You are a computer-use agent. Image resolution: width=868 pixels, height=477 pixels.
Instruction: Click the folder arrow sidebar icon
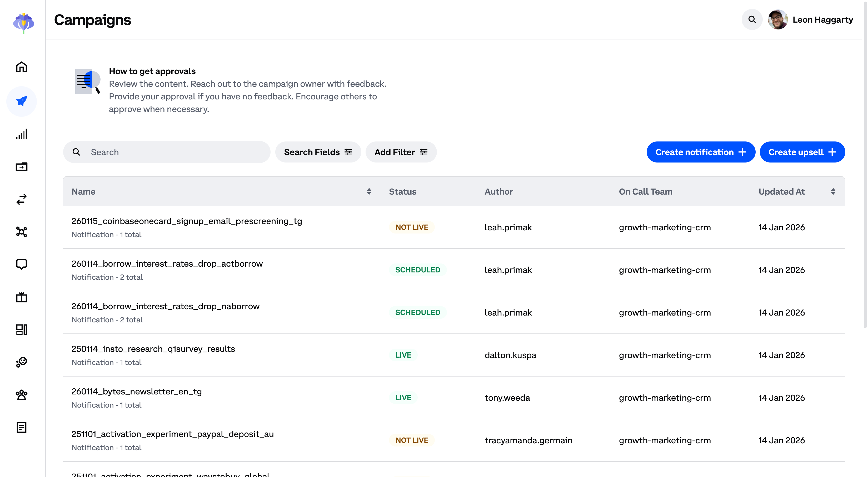[22, 167]
